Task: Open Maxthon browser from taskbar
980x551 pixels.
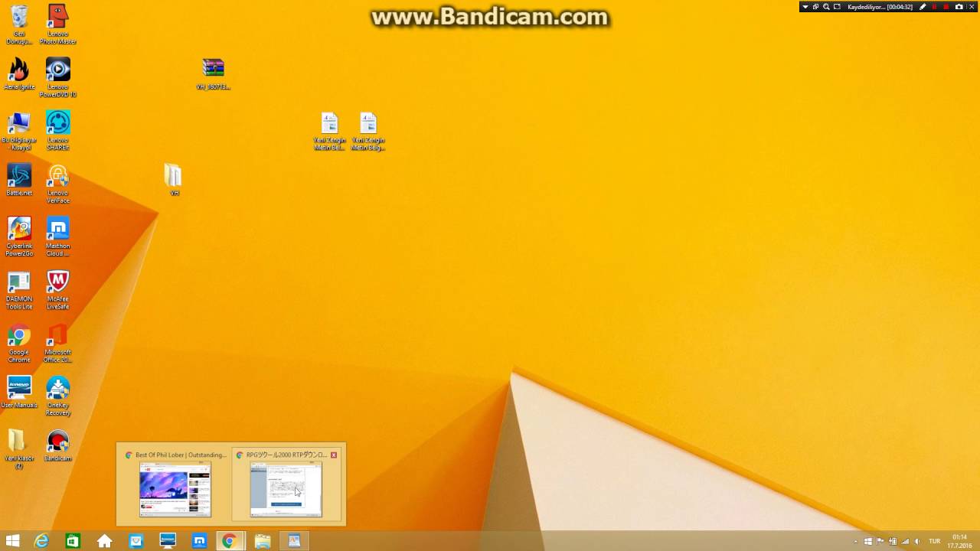Action: pos(199,541)
